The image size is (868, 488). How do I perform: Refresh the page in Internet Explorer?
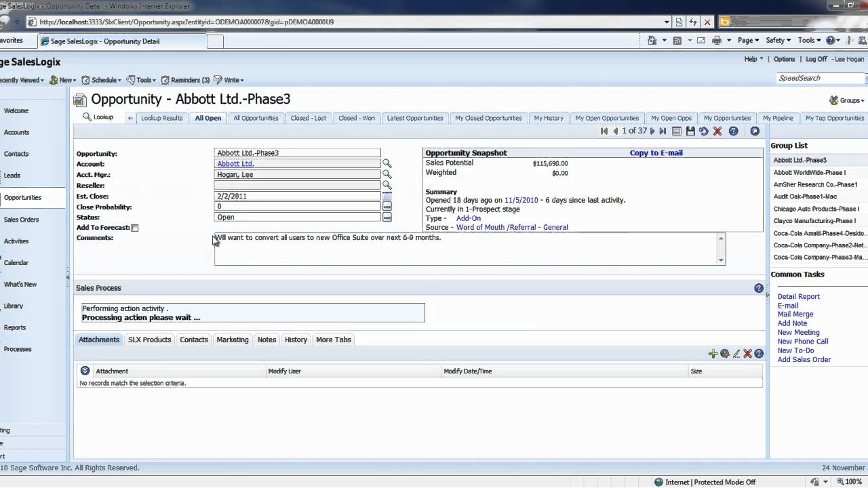[693, 22]
